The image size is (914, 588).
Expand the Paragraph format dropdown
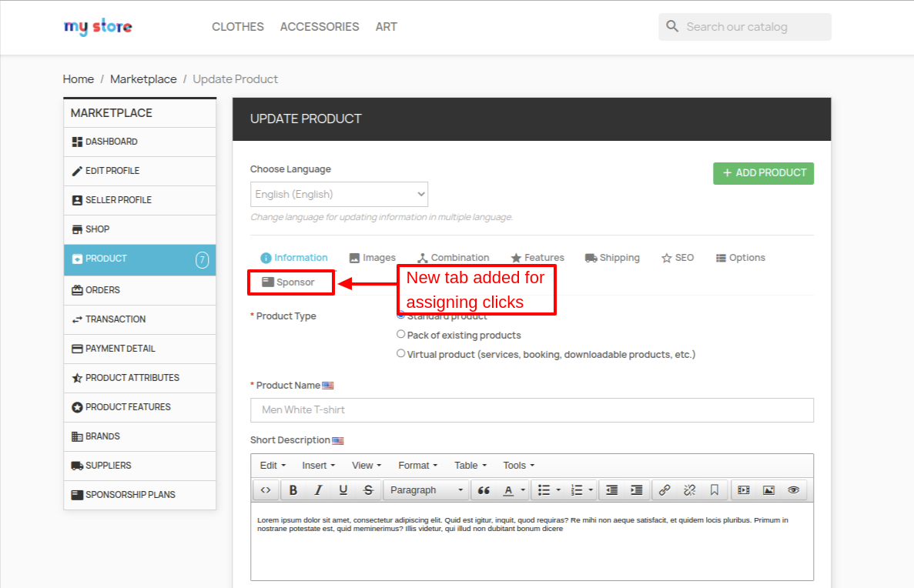[x=427, y=490]
